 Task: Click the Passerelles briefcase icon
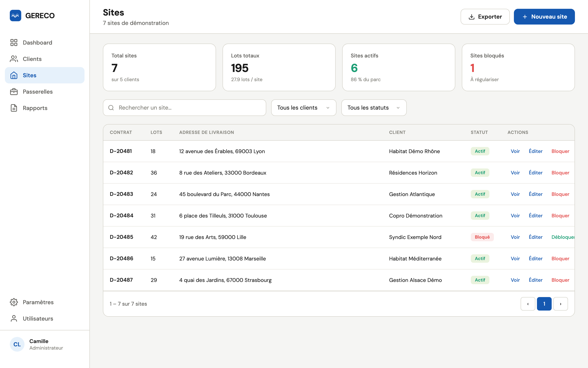[x=14, y=92]
